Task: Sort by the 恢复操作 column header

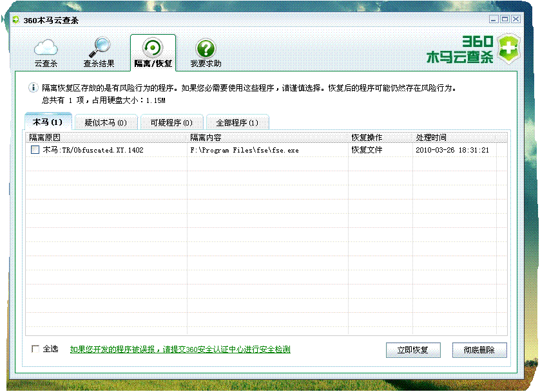Action: pos(381,138)
